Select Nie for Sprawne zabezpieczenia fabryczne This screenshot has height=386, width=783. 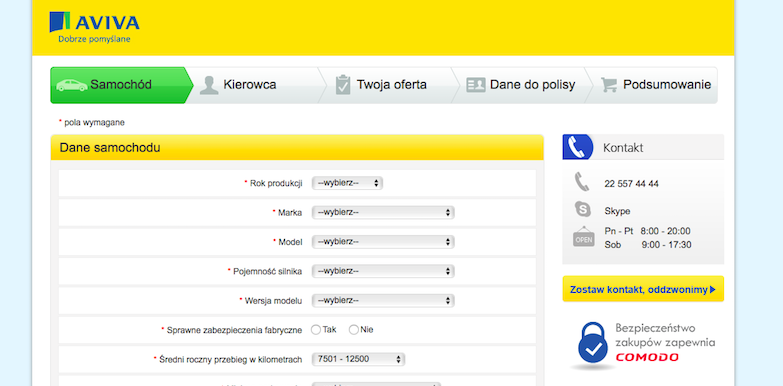coord(354,330)
